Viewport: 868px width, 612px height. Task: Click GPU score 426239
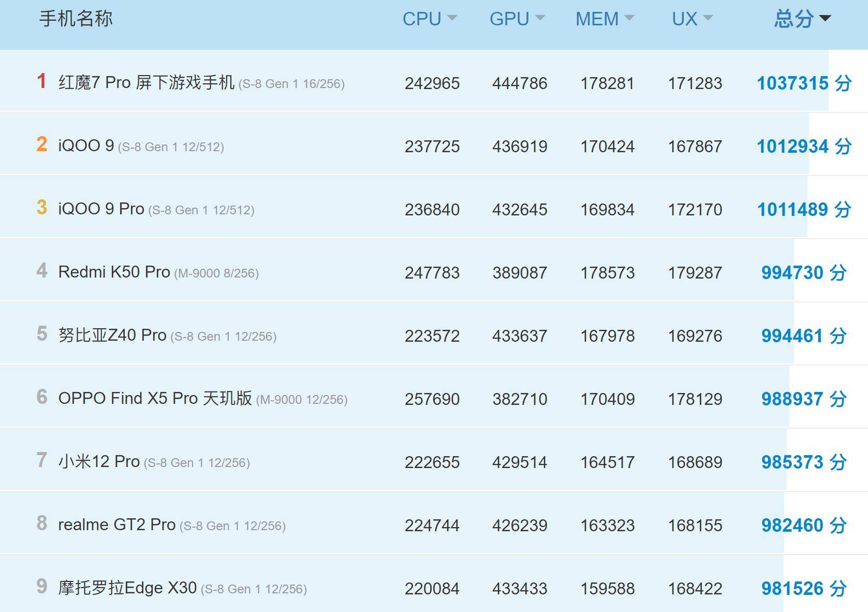pos(520,526)
